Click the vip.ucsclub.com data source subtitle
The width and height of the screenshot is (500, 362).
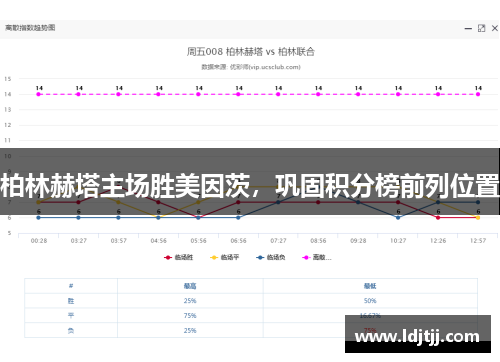(251, 67)
